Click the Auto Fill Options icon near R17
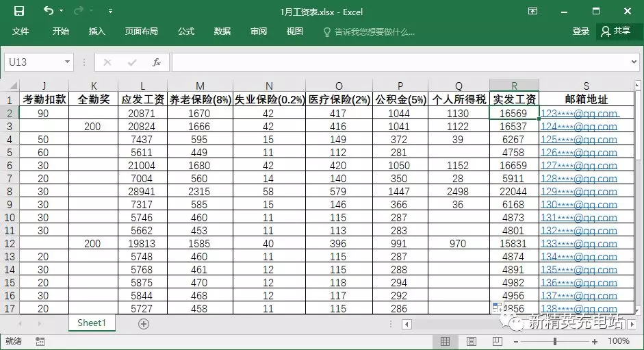Viewport: 644px width, 350px height. coord(497,308)
